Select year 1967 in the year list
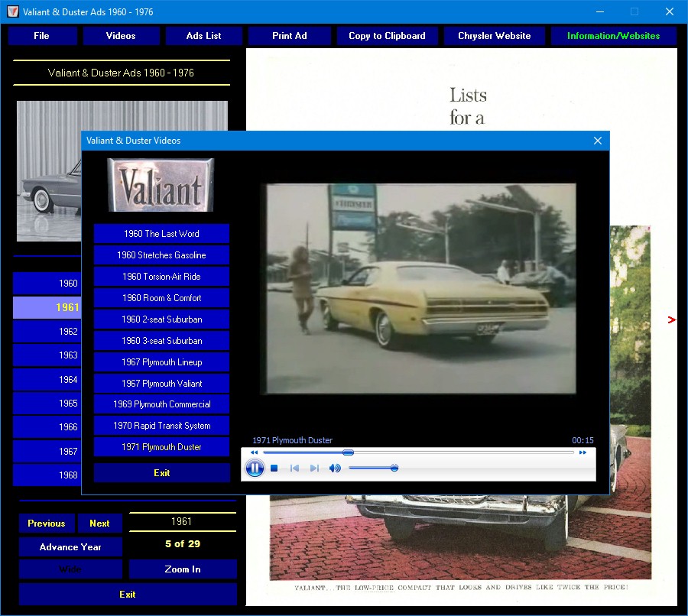Screen dimensions: 688x616 [x=47, y=452]
